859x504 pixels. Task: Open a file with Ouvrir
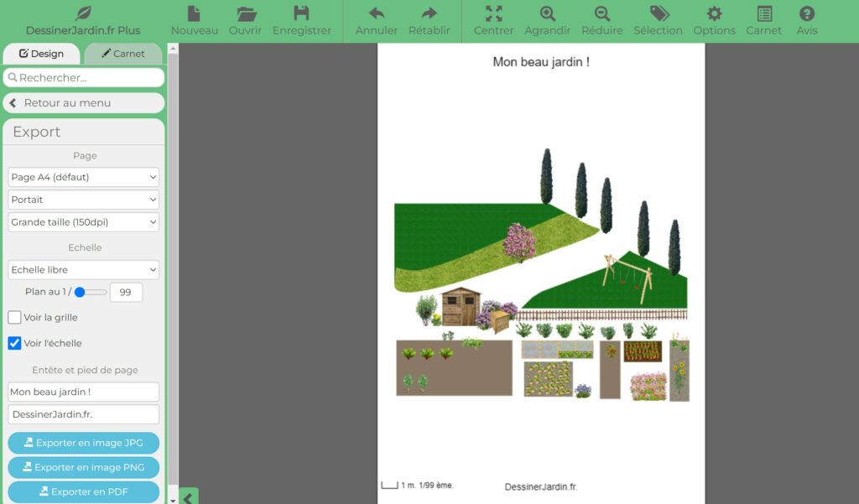click(x=246, y=21)
